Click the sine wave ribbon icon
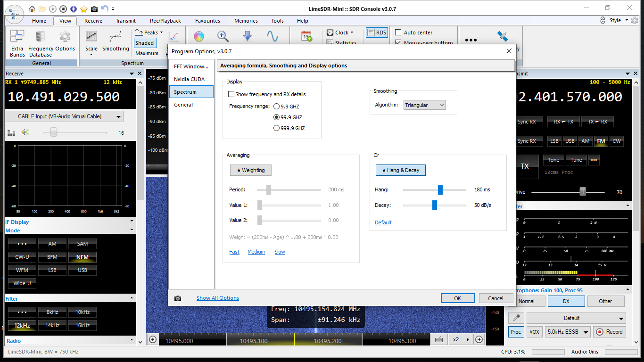This screenshot has height=362, width=644. point(272,36)
